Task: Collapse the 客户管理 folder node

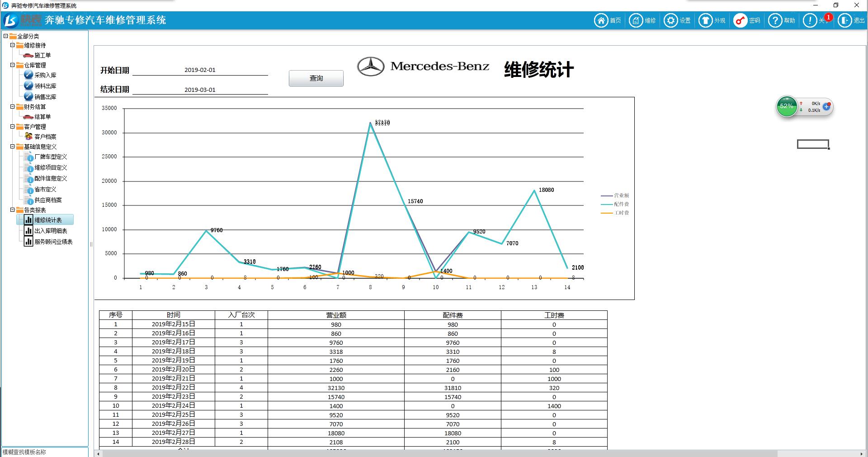Action: [13, 127]
